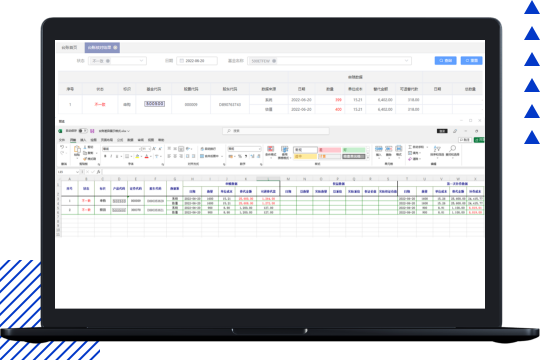Apply the pink Bad cell style
The image size is (540, 360).
point(330,150)
